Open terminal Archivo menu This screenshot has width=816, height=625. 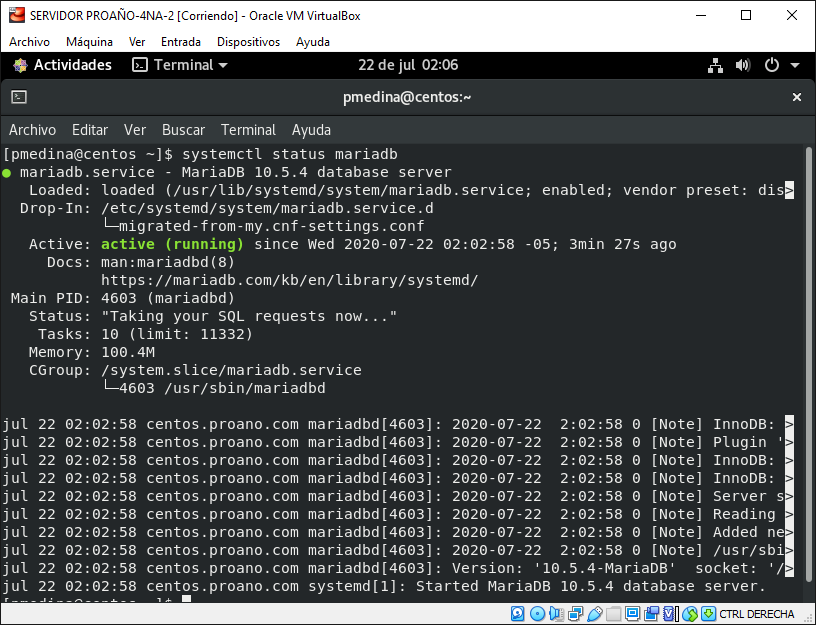click(32, 130)
